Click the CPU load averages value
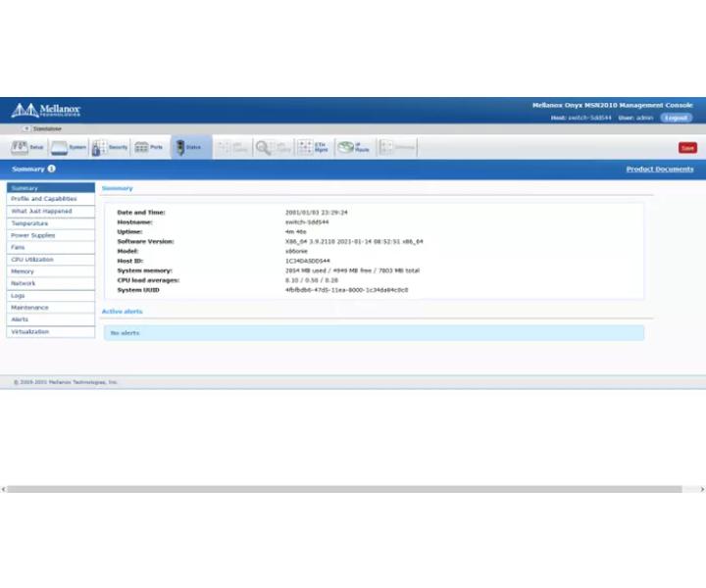The width and height of the screenshot is (706, 588). (312, 280)
